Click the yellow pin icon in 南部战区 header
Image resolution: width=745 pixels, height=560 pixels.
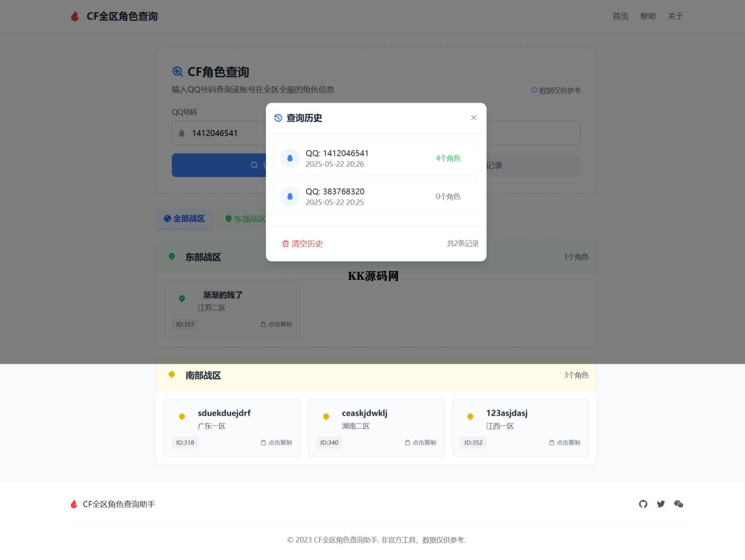click(x=172, y=375)
